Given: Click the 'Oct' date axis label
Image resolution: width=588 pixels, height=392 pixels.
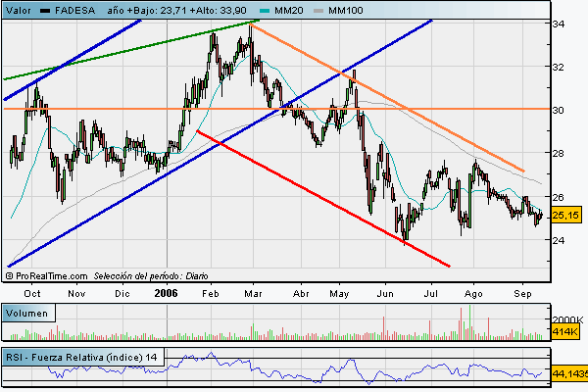Looking at the screenshot, I should pyautogui.click(x=32, y=294).
